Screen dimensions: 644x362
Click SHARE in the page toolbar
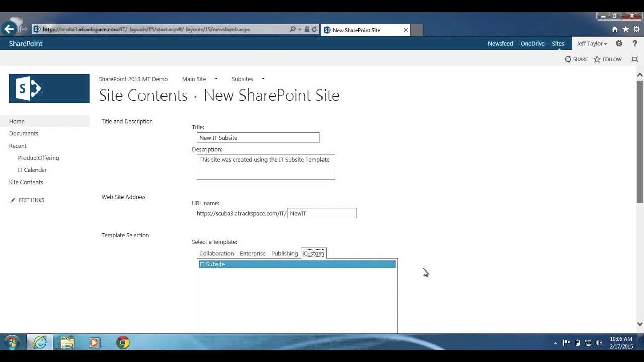click(576, 59)
